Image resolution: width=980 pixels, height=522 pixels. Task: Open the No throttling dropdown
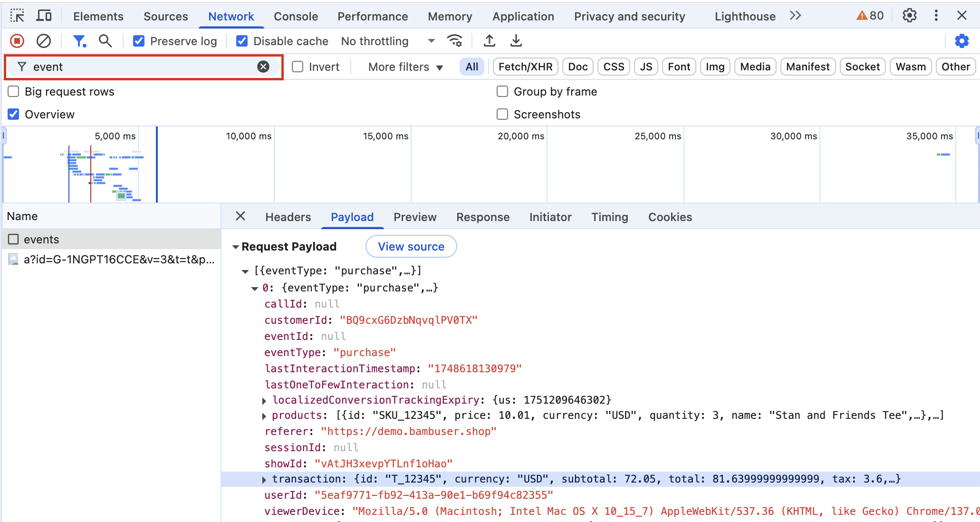388,41
